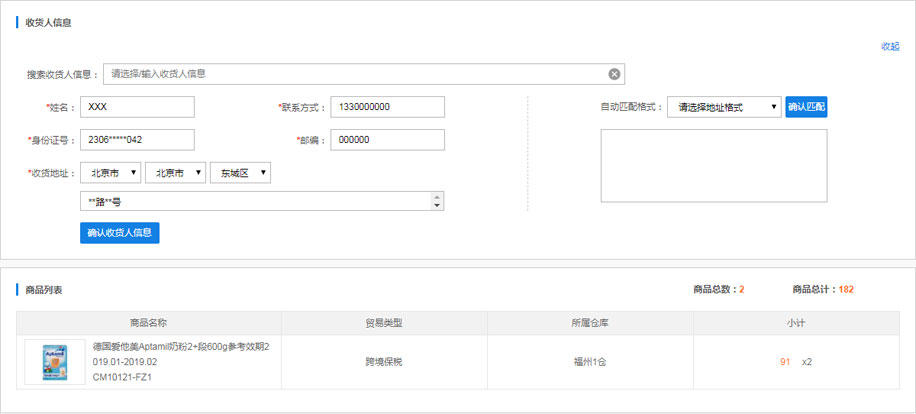
Task: Click the 邮编 postal code field
Action: point(387,140)
